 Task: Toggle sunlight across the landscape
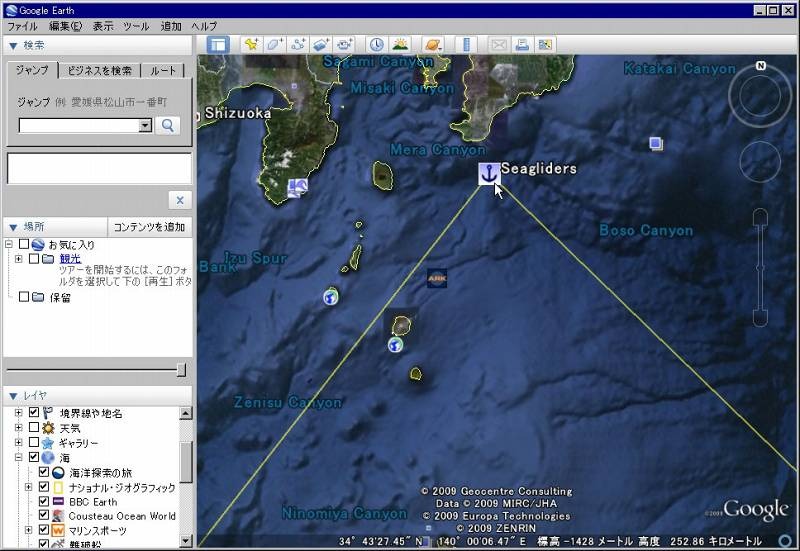400,45
